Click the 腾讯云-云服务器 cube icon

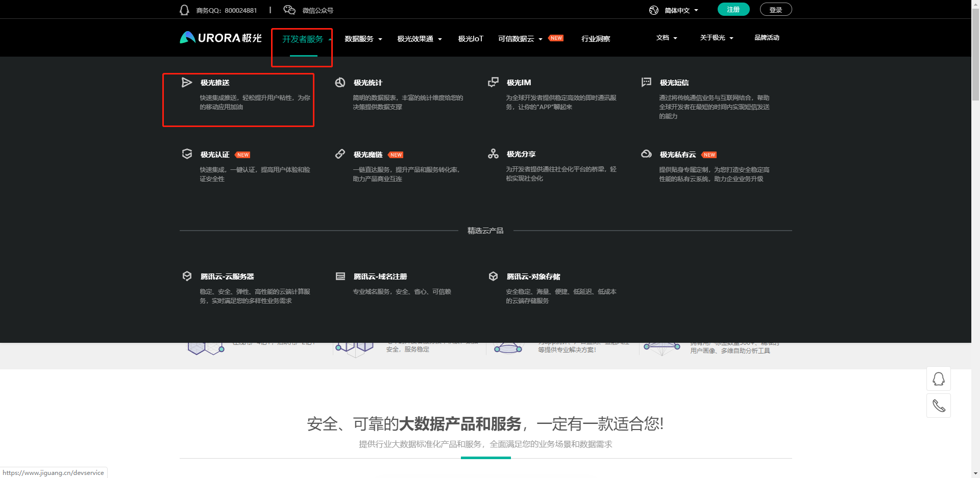(187, 276)
